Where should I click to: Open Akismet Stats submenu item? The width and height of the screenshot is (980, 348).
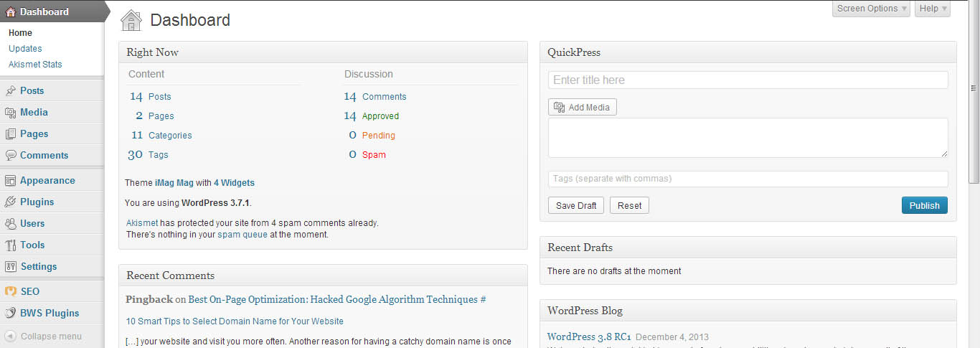pos(35,65)
